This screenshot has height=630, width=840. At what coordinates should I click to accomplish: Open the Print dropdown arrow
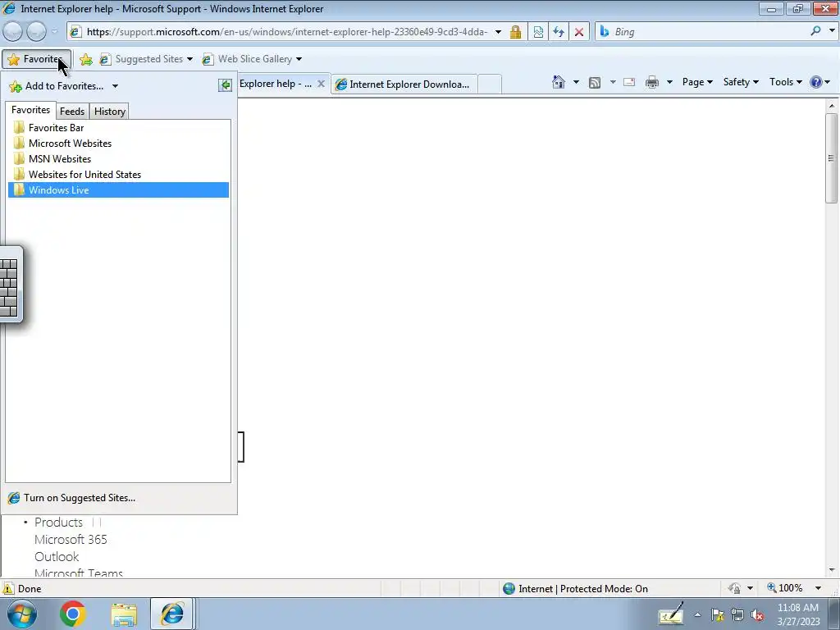coord(669,82)
